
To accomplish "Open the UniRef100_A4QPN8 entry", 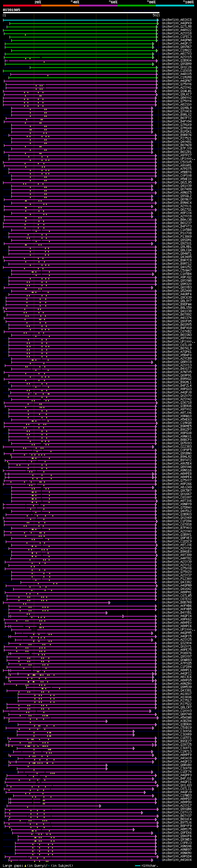I will pyautogui.click(x=177, y=40).
